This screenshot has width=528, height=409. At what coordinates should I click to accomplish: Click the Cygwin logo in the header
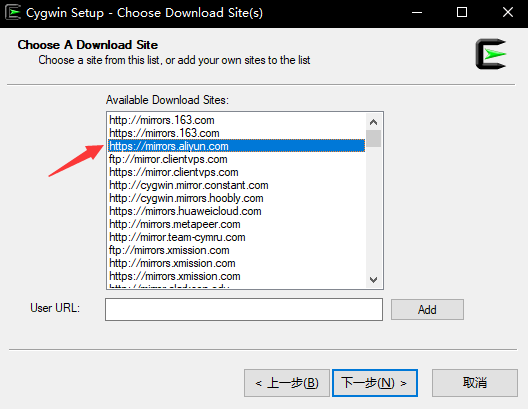[491, 54]
